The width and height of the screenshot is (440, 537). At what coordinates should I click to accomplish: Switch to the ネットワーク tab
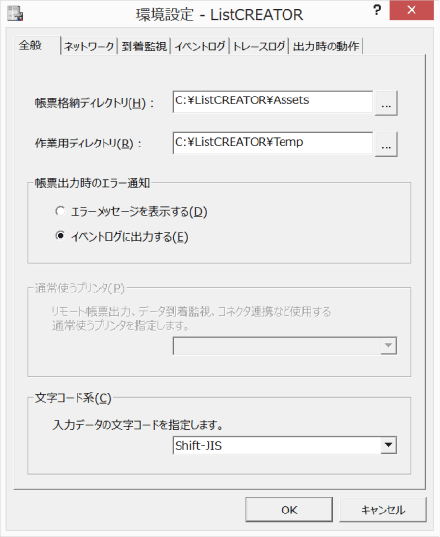[x=89, y=46]
